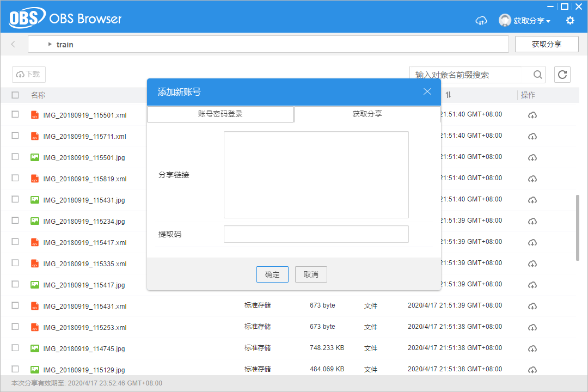Refresh the object list
This screenshot has height=392, width=588.
click(x=562, y=75)
